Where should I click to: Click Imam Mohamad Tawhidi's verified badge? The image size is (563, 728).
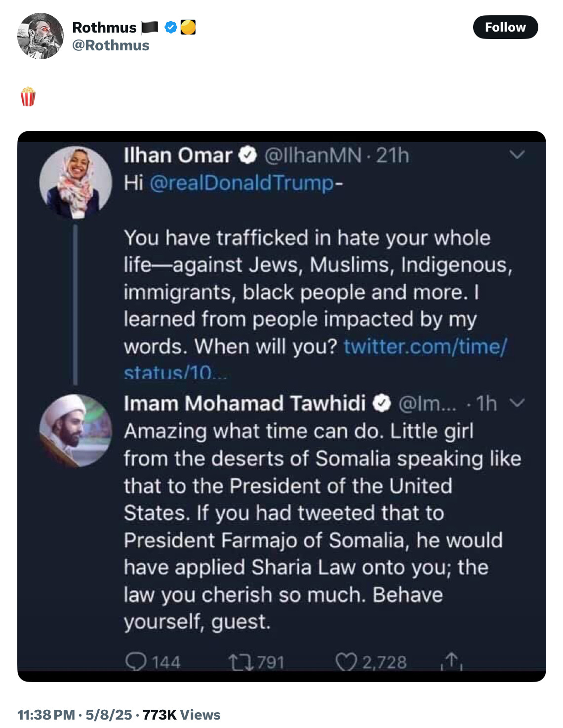pos(381,403)
